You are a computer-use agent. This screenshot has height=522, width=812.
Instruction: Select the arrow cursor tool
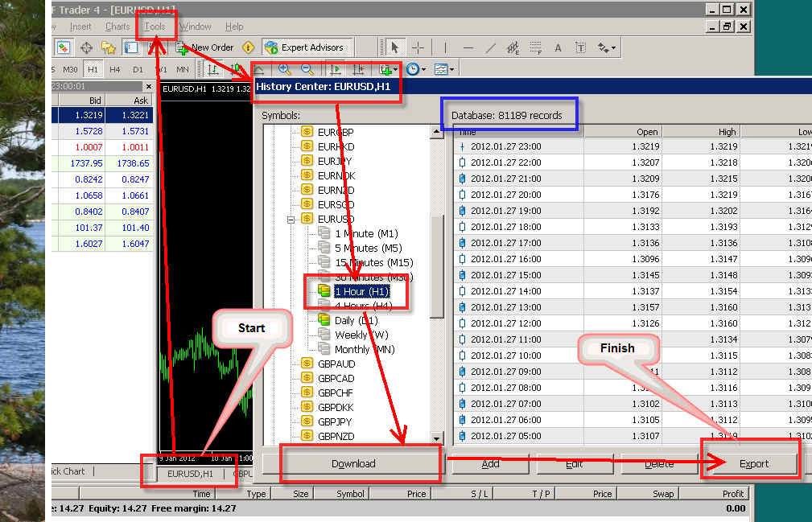(395, 48)
